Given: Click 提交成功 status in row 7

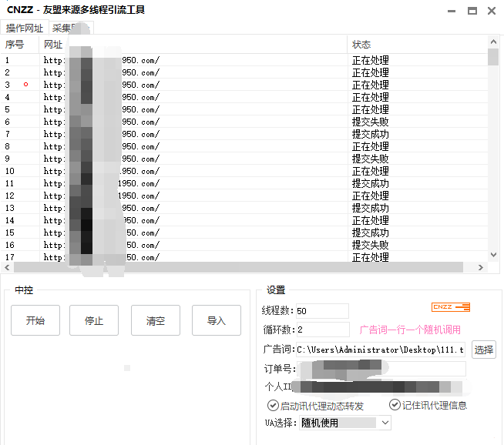Looking at the screenshot, I should click(x=370, y=134).
